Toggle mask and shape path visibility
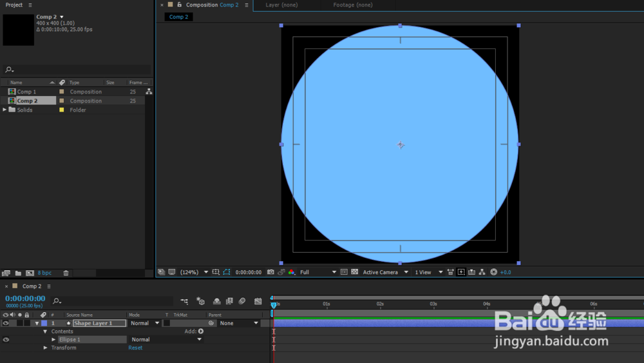Screen dimensions: 644x363 point(227,272)
